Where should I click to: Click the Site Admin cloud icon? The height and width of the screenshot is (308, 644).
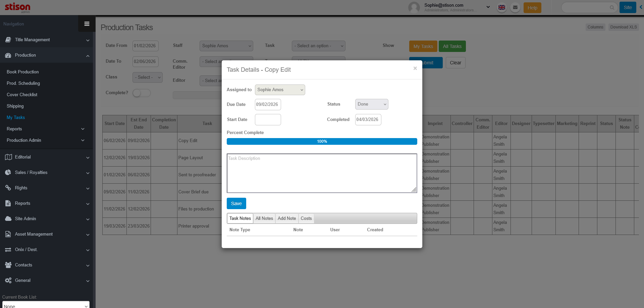pyautogui.click(x=8, y=219)
